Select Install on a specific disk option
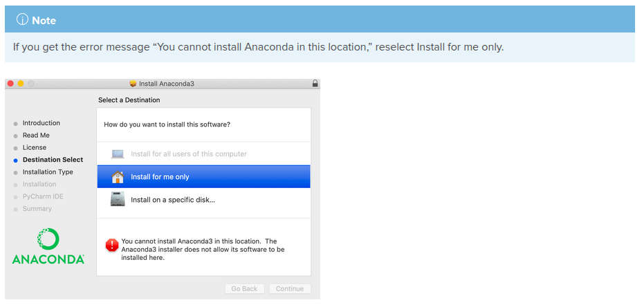644x307 pixels. (x=203, y=200)
